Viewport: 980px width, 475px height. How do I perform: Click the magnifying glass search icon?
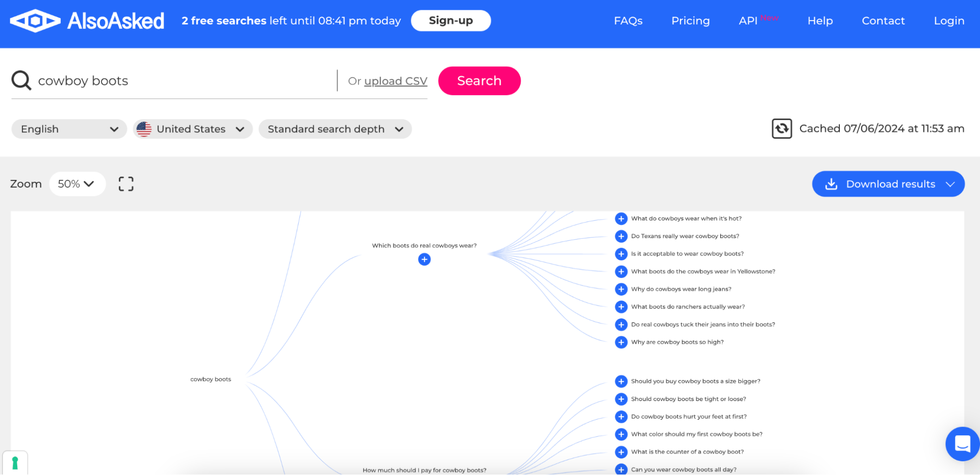tap(21, 80)
